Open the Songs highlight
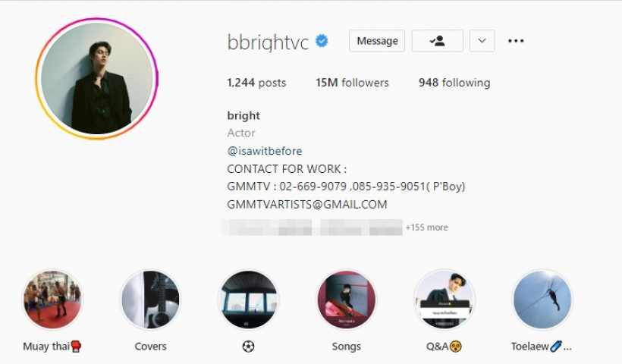The width and height of the screenshot is (622, 364). (x=347, y=300)
